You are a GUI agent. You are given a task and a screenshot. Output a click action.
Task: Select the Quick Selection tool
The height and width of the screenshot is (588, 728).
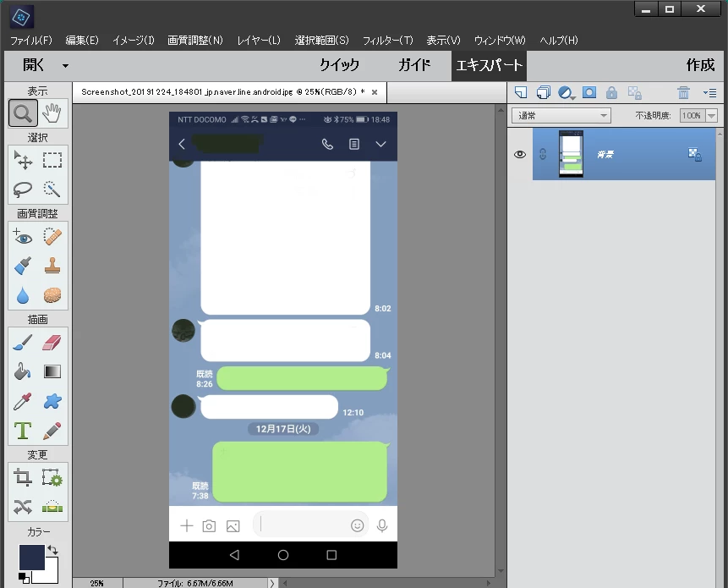point(52,190)
